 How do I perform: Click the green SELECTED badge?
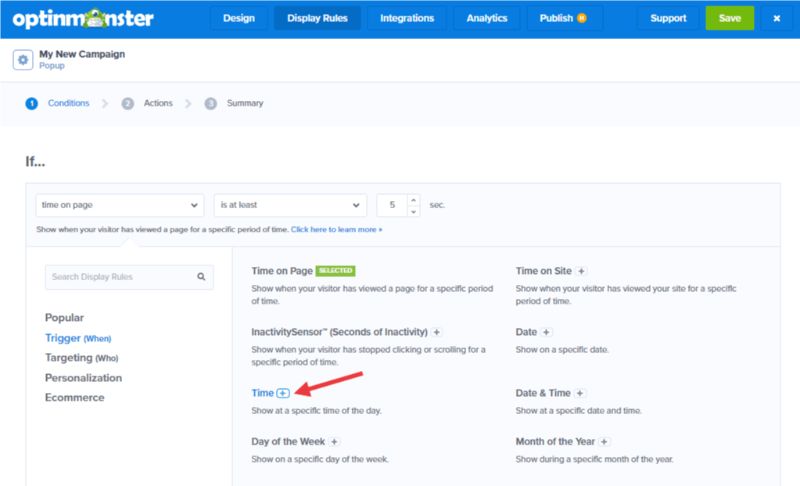(336, 271)
